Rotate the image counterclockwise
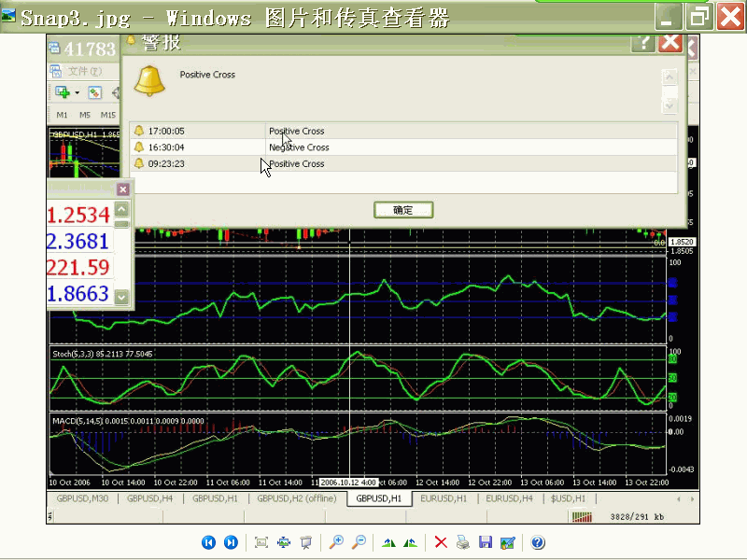 pyautogui.click(x=410, y=542)
